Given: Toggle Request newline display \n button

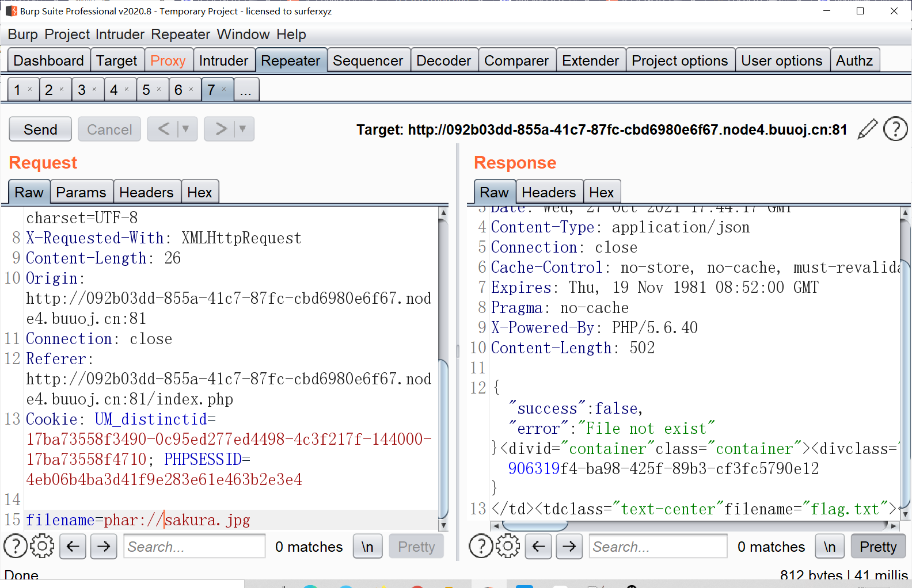Looking at the screenshot, I should (367, 546).
